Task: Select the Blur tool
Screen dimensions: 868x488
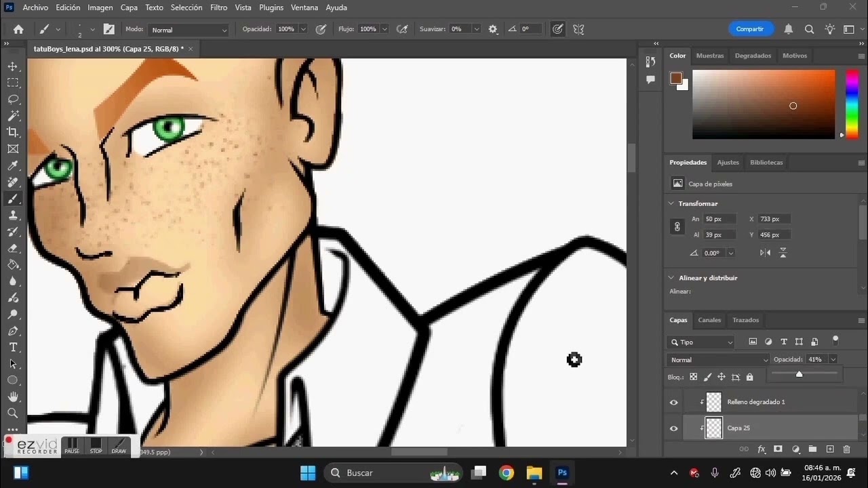Action: 13,281
